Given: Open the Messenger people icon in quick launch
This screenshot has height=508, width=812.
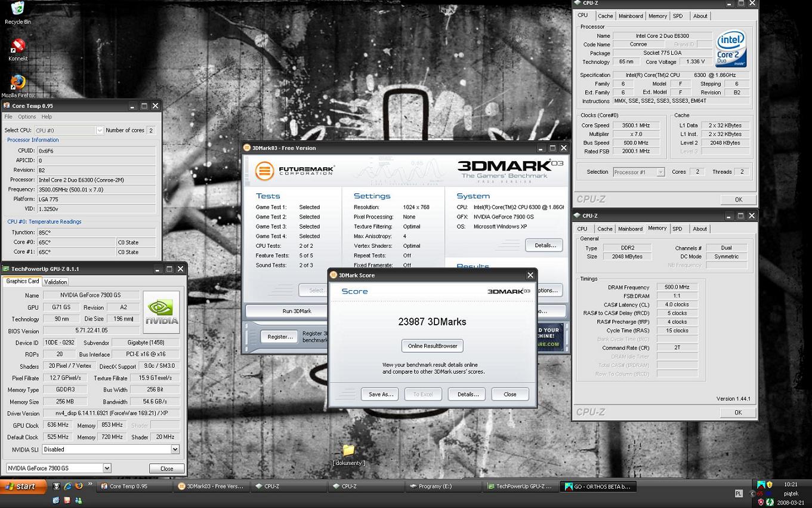Looking at the screenshot, I should 78,500.
